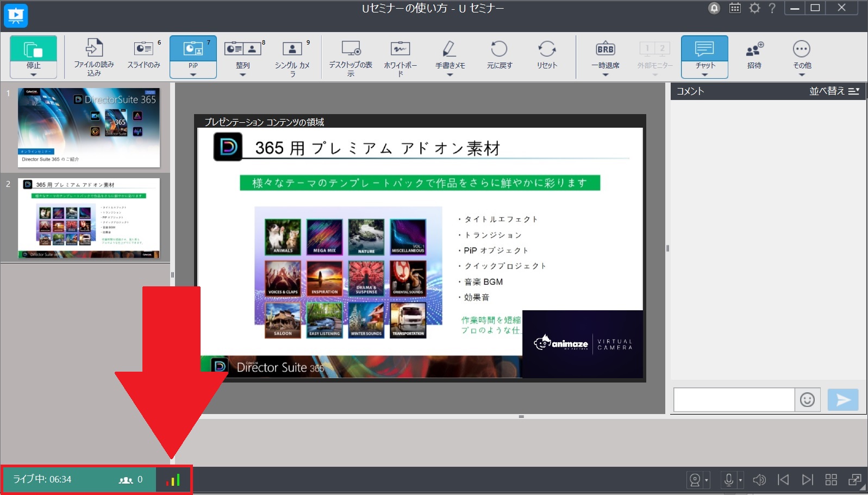Toggle the speaker volume icon
This screenshot has height=495, width=868.
click(x=759, y=480)
